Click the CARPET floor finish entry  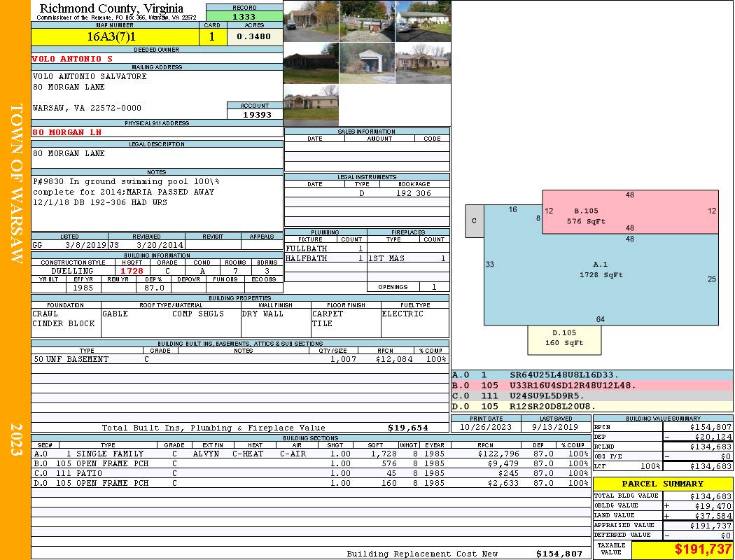328,314
